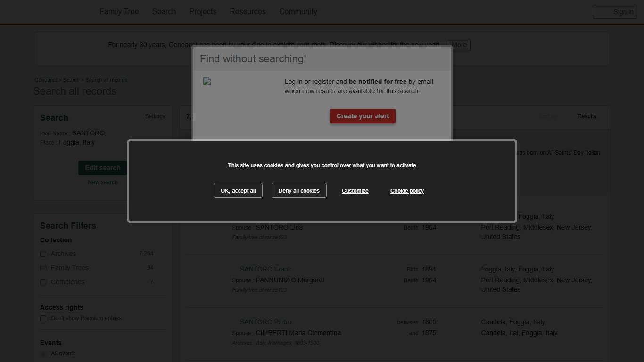644x362 pixels.
Task: Expand the Resources menu
Action: (x=248, y=12)
